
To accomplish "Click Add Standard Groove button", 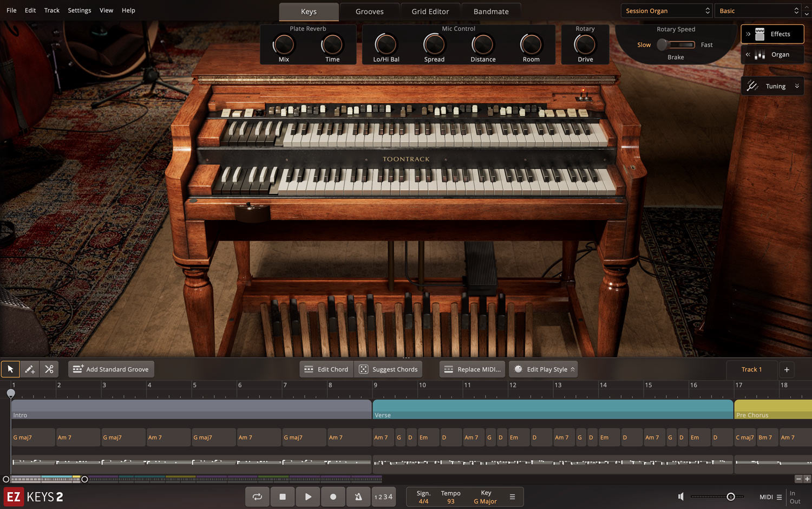I will (x=111, y=369).
